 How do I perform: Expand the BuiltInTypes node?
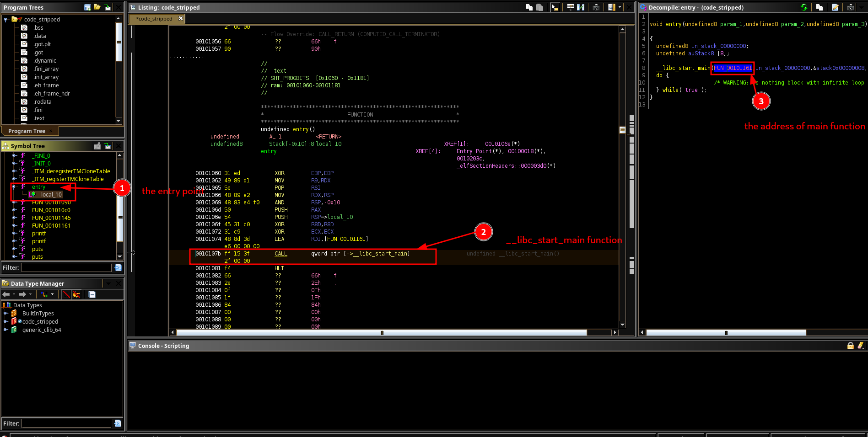click(x=6, y=314)
